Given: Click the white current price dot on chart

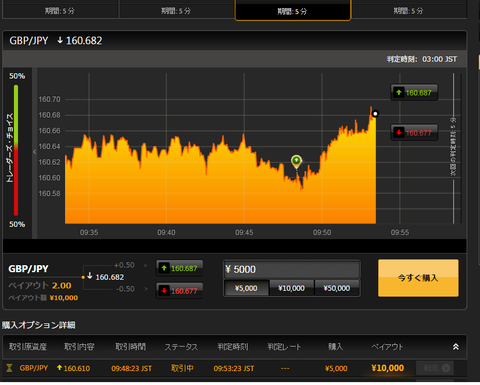Looking at the screenshot, I should [x=375, y=114].
